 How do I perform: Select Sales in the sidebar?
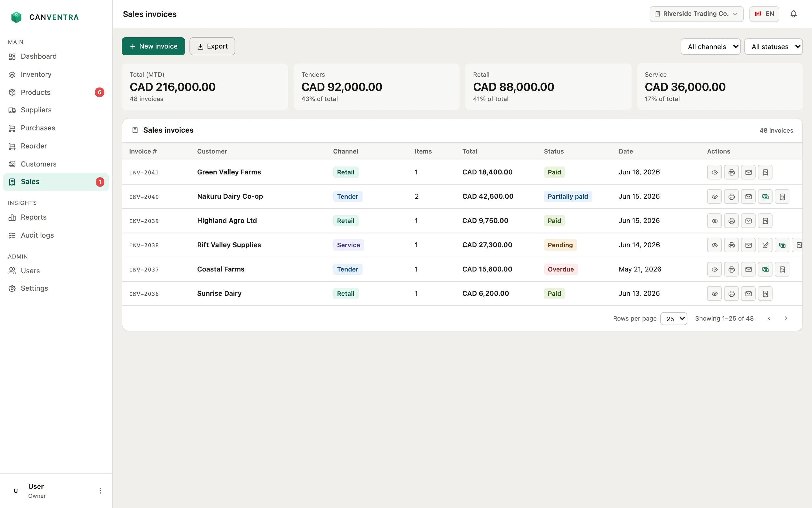click(x=56, y=182)
